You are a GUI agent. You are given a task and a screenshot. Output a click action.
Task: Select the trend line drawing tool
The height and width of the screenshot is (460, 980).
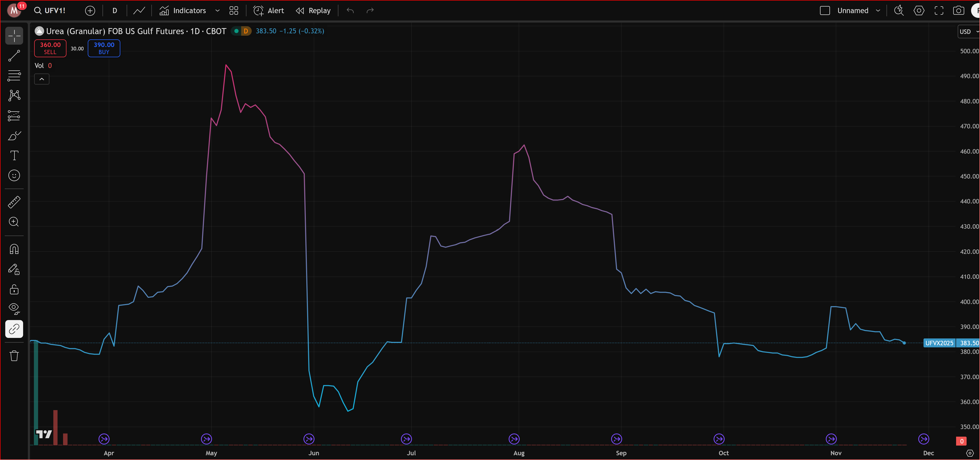tap(14, 56)
